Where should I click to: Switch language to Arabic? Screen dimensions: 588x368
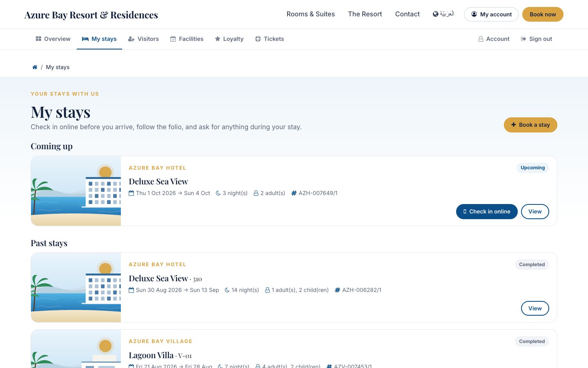click(443, 14)
